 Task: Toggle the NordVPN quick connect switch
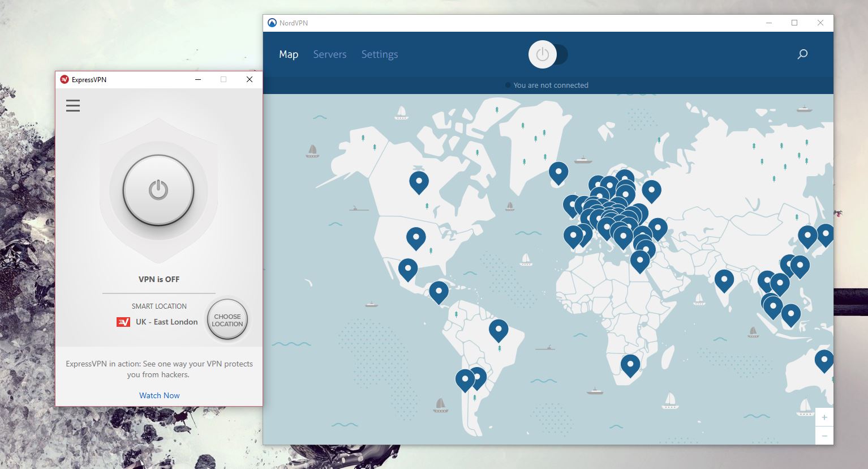point(547,54)
